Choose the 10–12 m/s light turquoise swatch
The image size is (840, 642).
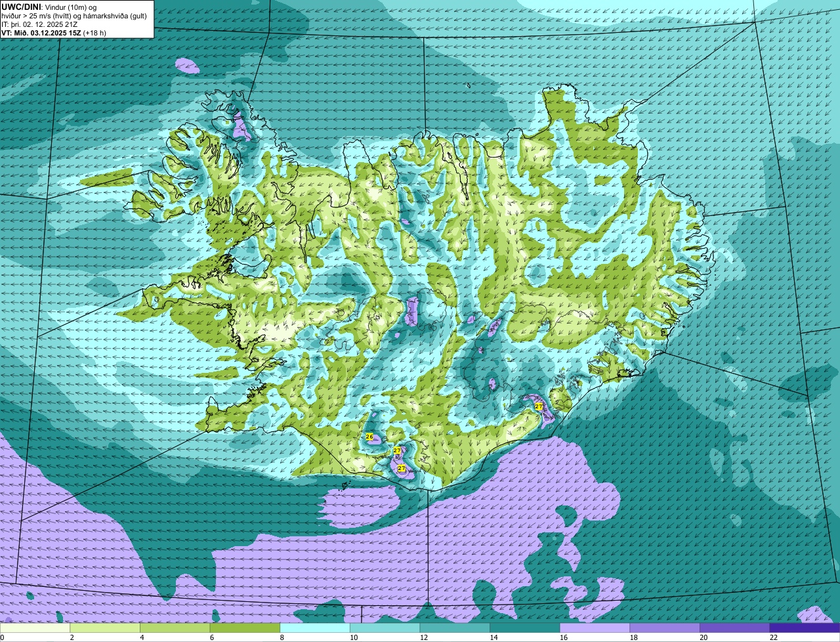click(385, 628)
